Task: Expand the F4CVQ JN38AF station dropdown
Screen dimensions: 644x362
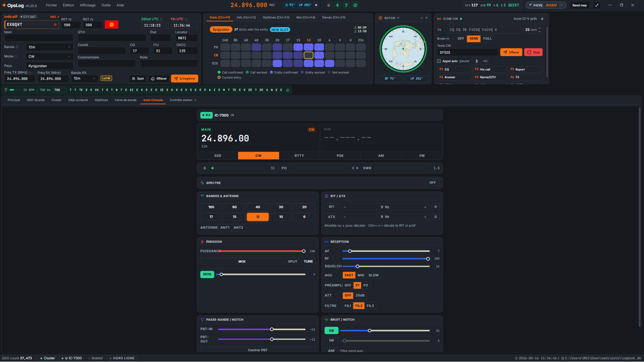Action: 546,5
